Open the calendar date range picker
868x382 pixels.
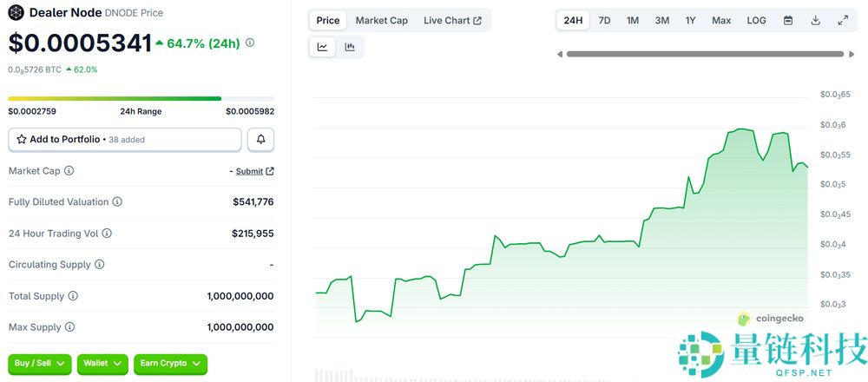pos(787,20)
